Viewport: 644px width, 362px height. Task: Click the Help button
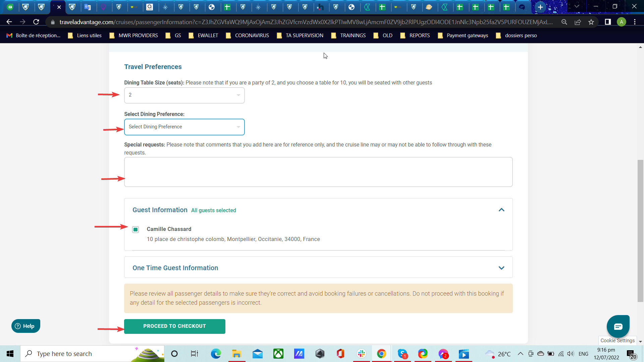(25, 326)
